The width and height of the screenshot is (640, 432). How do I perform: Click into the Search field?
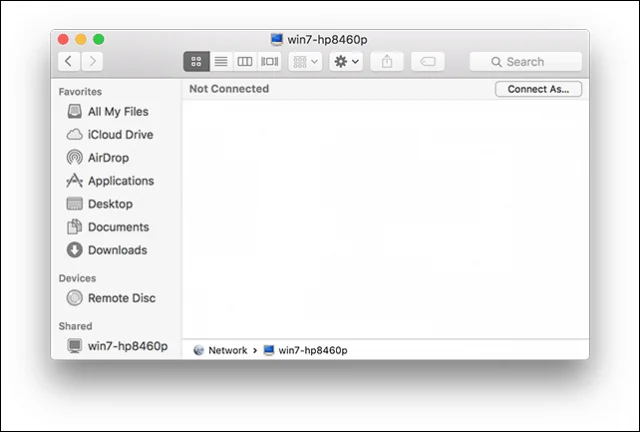coord(526,62)
